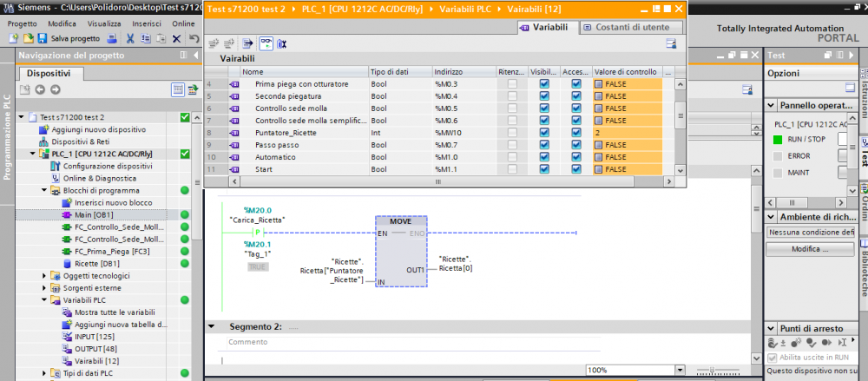Toggle Monitor all glasses icon

point(266,43)
